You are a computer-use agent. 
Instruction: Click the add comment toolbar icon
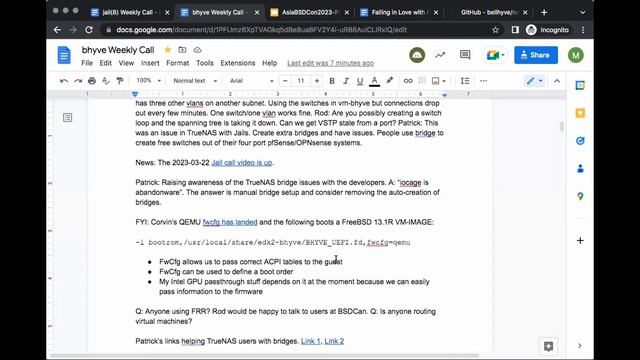422,81
